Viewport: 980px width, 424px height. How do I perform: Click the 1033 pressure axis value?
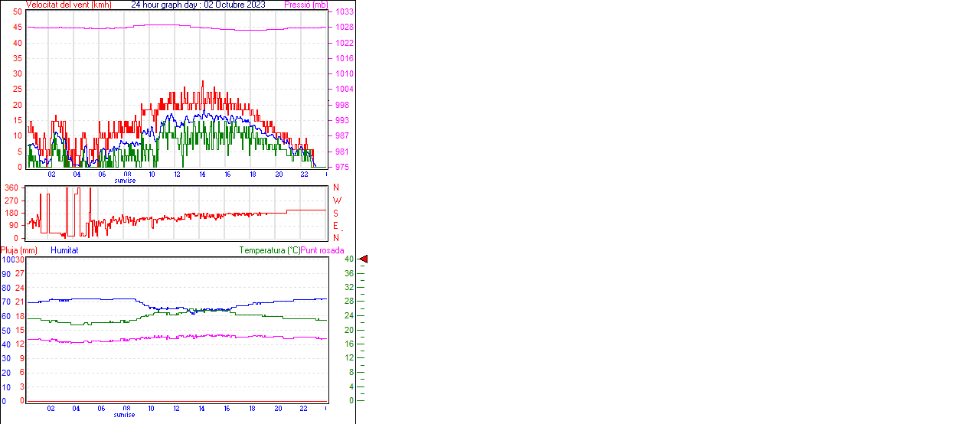pyautogui.click(x=345, y=12)
